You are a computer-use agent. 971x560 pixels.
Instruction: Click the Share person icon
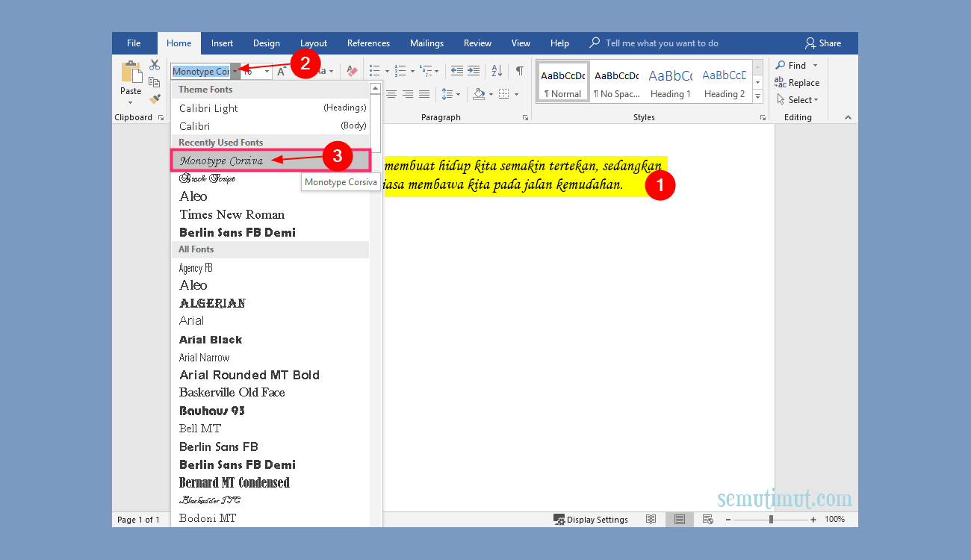[x=810, y=43]
